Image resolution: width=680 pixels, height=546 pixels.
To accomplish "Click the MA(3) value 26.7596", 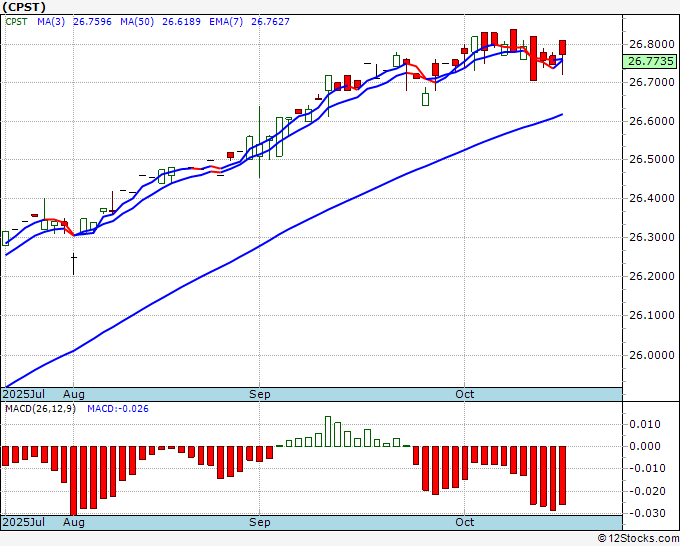I will point(92,22).
